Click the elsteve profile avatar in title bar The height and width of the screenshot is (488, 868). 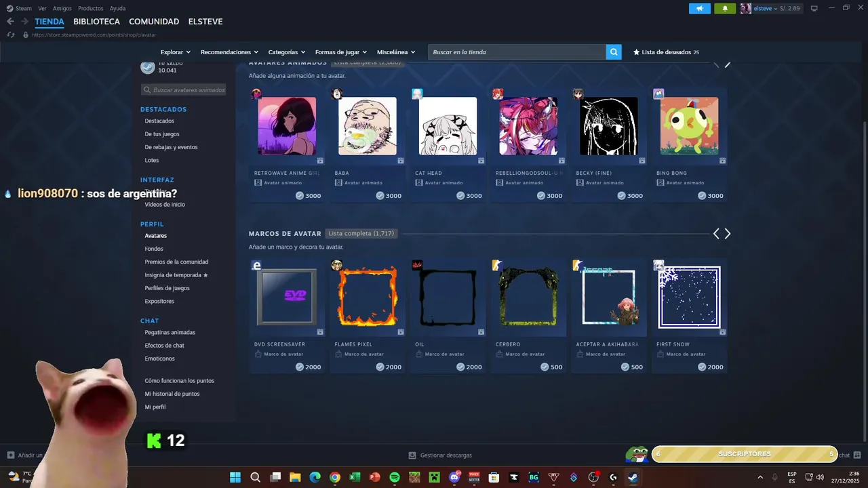[x=746, y=8]
